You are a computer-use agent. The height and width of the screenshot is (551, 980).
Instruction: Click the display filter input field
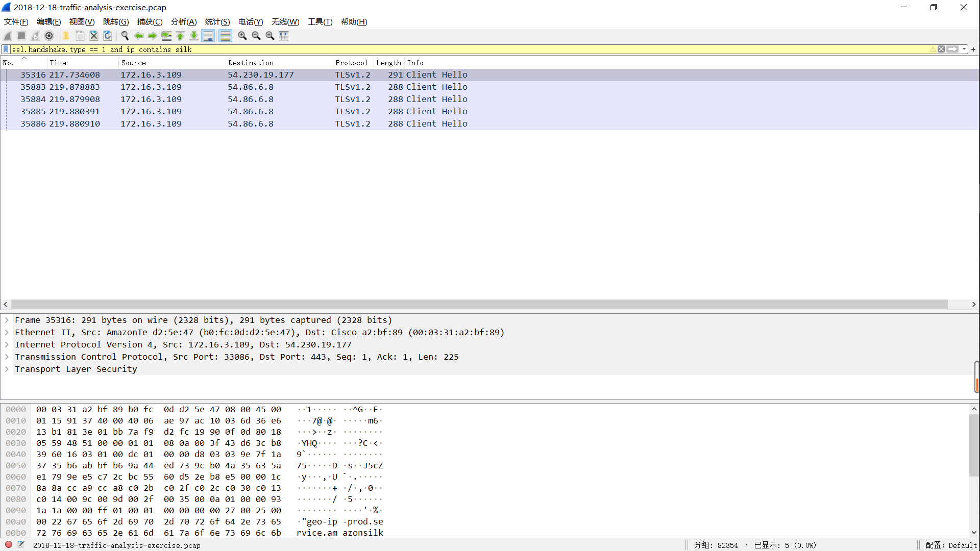pyautogui.click(x=470, y=49)
